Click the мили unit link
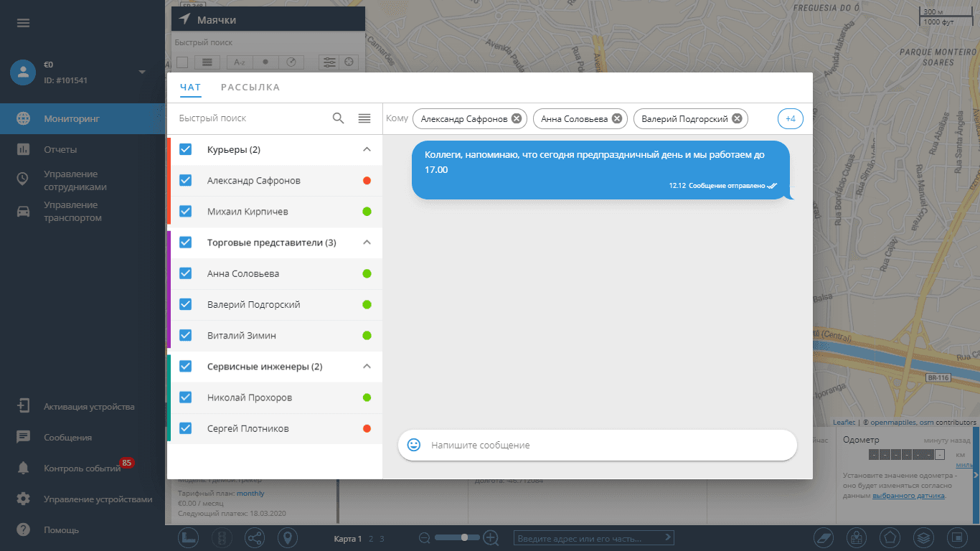The image size is (980, 551). click(x=963, y=464)
